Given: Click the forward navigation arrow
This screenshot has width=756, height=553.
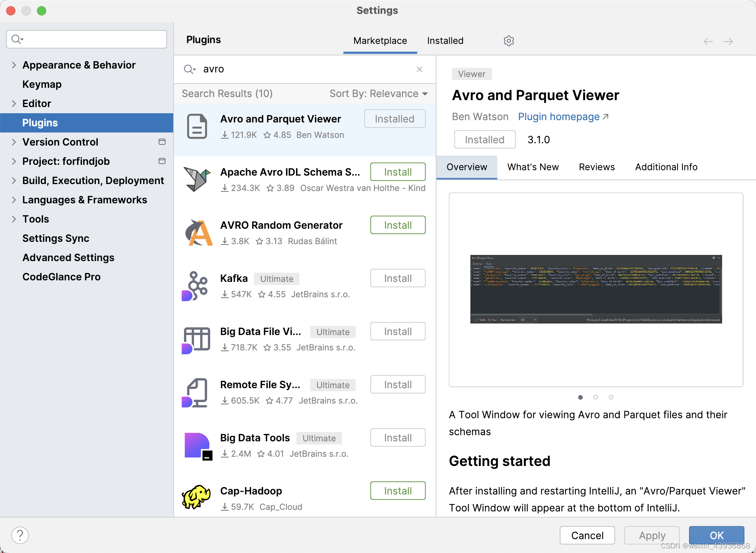Looking at the screenshot, I should tap(728, 42).
